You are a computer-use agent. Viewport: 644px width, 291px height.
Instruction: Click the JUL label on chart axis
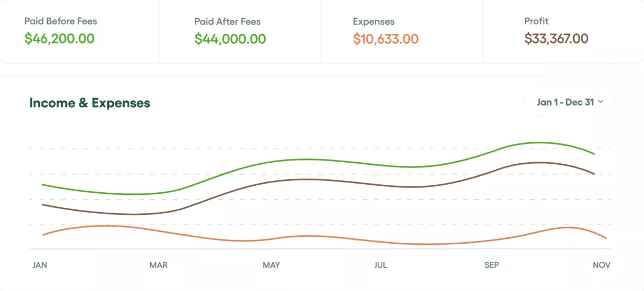[380, 265]
